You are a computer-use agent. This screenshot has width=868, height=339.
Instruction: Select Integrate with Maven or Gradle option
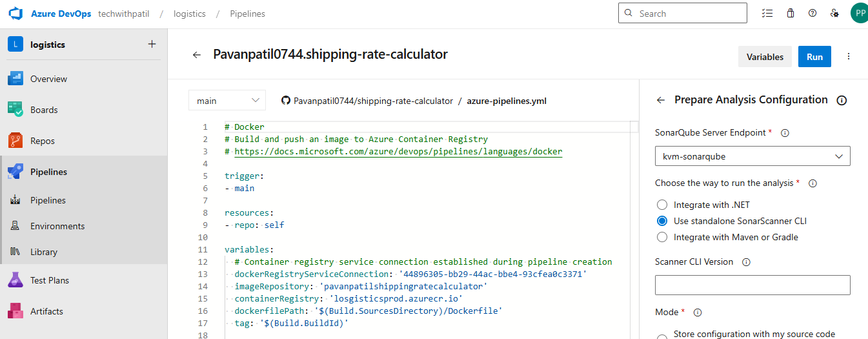[x=661, y=237]
